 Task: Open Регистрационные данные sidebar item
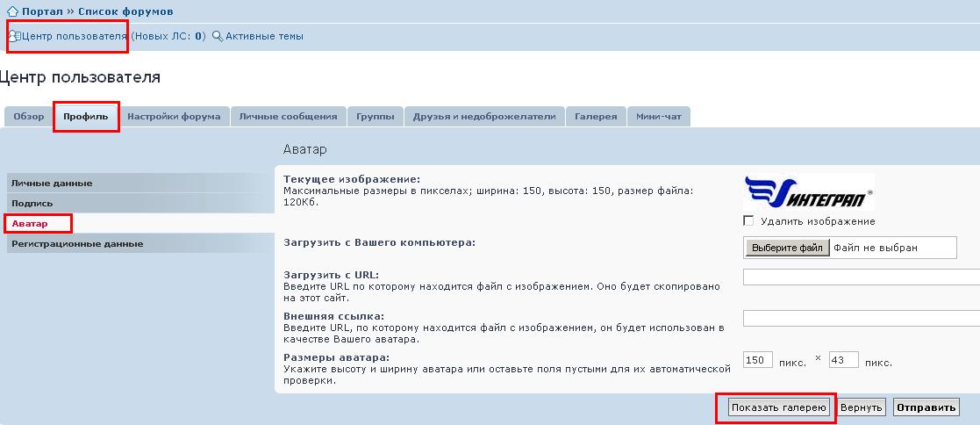tap(77, 244)
